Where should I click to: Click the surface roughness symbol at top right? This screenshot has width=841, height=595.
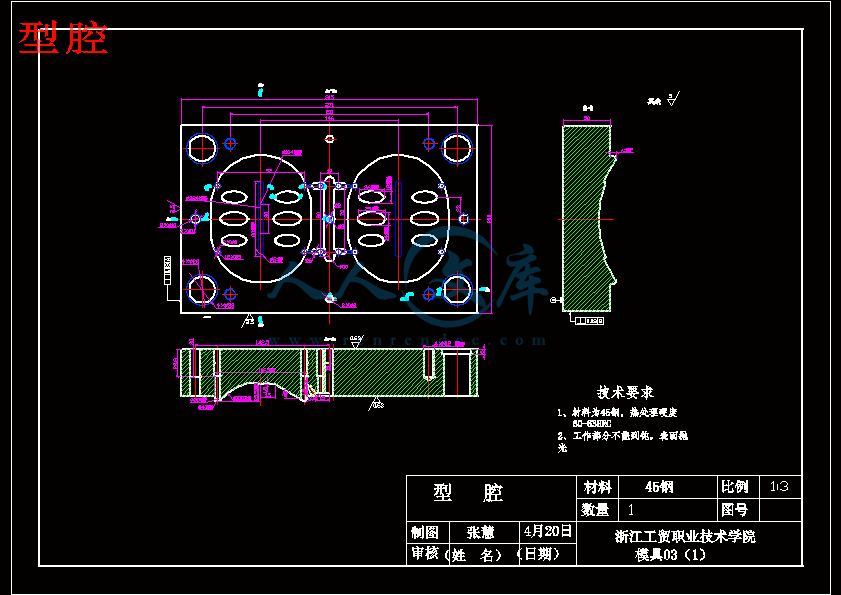[671, 98]
